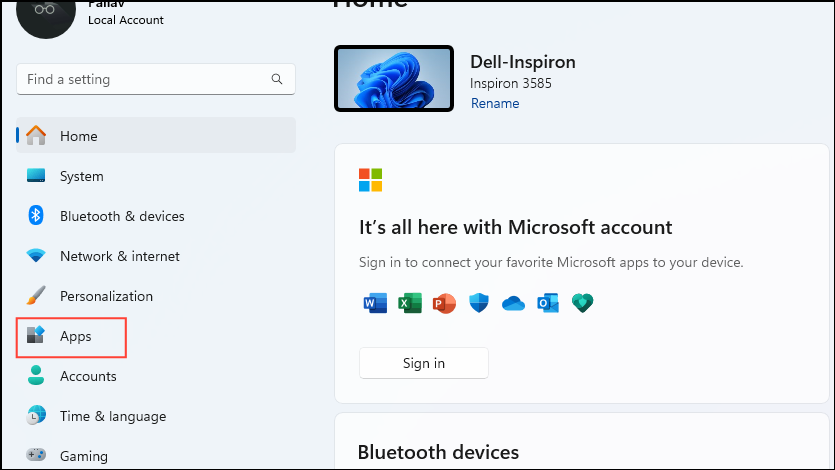Open Network & internet settings
Image resolution: width=835 pixels, height=470 pixels.
[156, 255]
